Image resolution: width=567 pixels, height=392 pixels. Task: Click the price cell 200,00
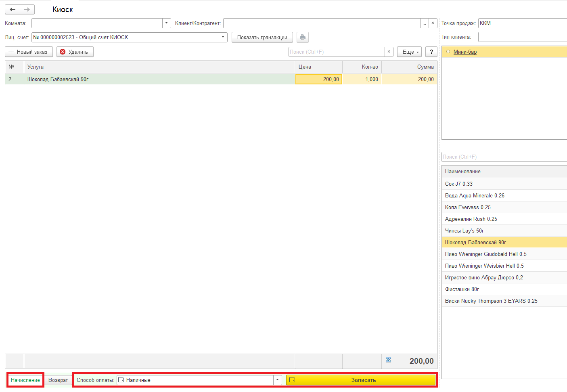pos(319,79)
